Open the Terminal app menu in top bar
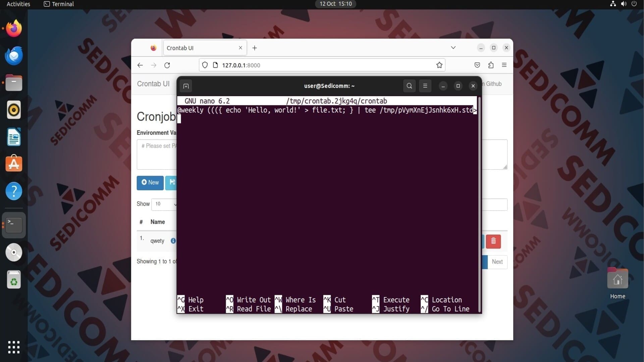This screenshot has width=644, height=362. (59, 4)
